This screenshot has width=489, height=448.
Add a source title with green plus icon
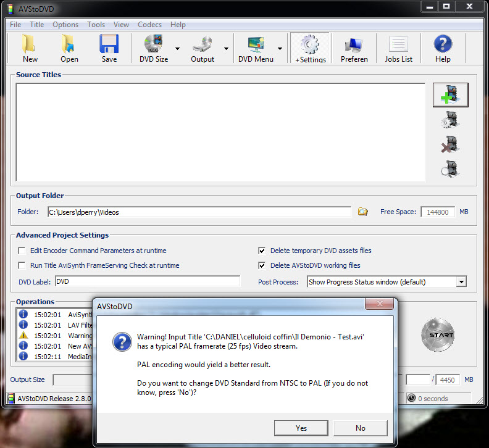pyautogui.click(x=450, y=95)
